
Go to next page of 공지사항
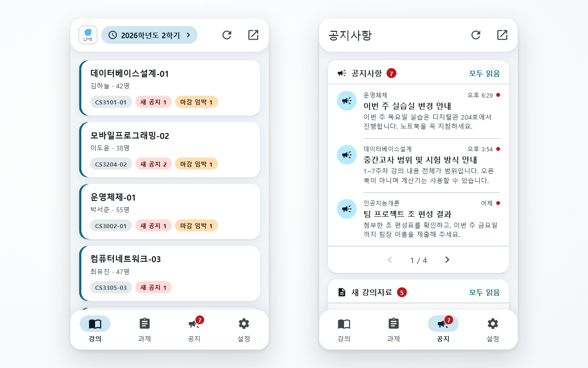pyautogui.click(x=447, y=260)
